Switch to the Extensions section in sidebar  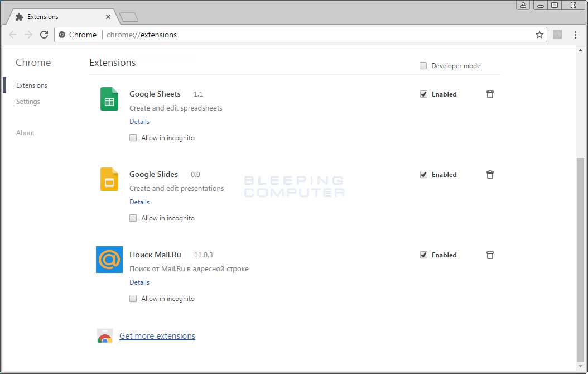(31, 85)
